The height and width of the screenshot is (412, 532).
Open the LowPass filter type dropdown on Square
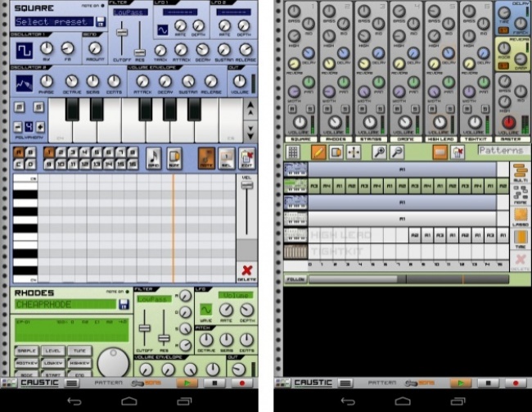click(x=127, y=13)
